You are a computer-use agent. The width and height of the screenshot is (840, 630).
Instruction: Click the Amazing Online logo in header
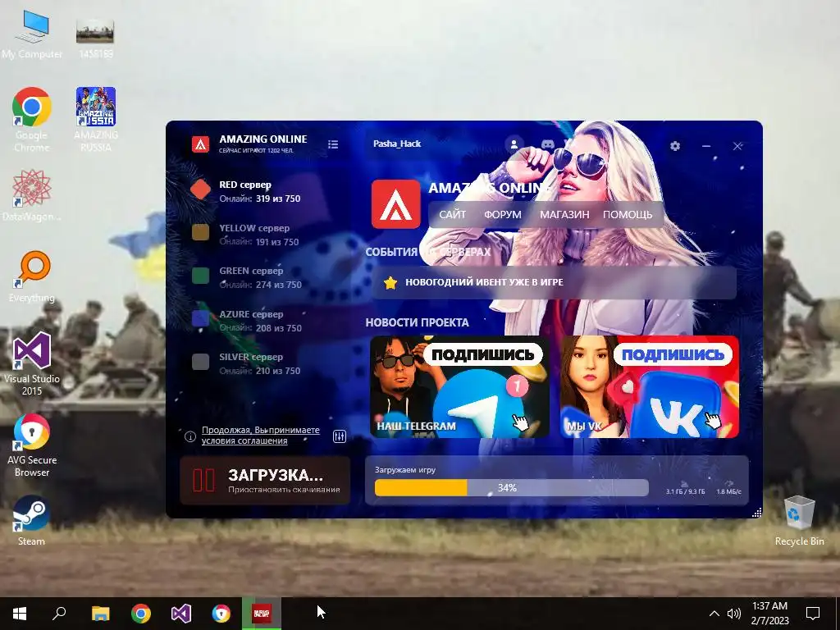click(200, 144)
